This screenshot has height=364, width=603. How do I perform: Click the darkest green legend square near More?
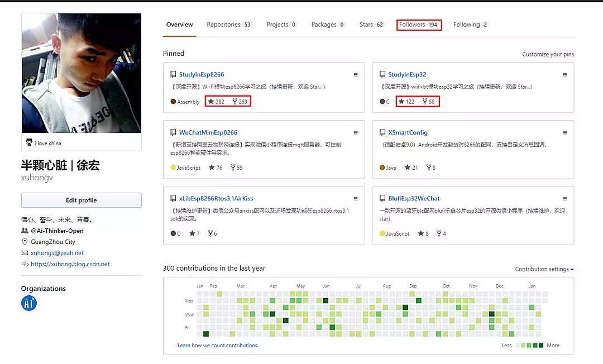(541, 346)
